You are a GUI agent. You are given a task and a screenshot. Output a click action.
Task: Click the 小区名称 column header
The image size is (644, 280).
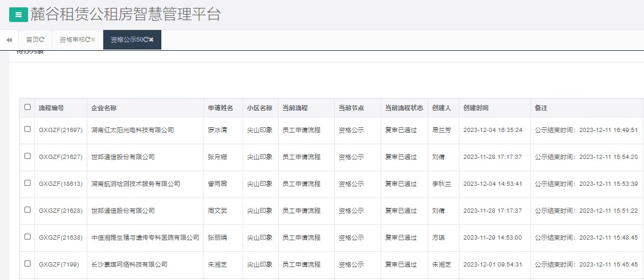260,108
